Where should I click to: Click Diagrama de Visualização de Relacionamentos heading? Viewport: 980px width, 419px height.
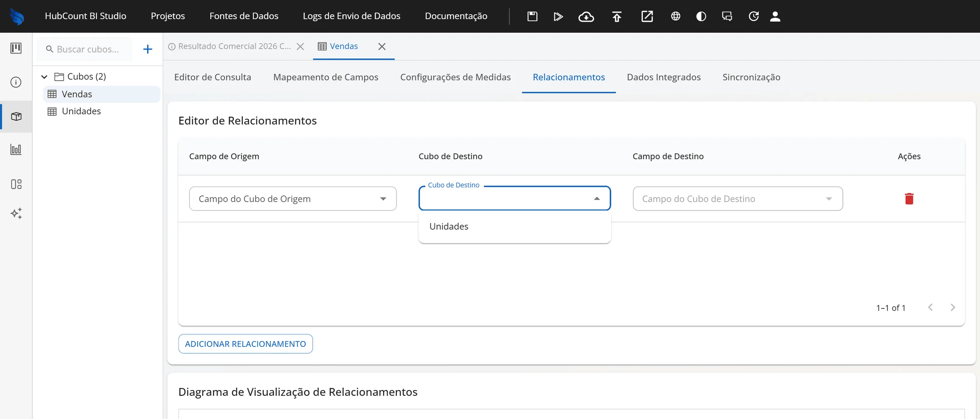[x=298, y=392]
